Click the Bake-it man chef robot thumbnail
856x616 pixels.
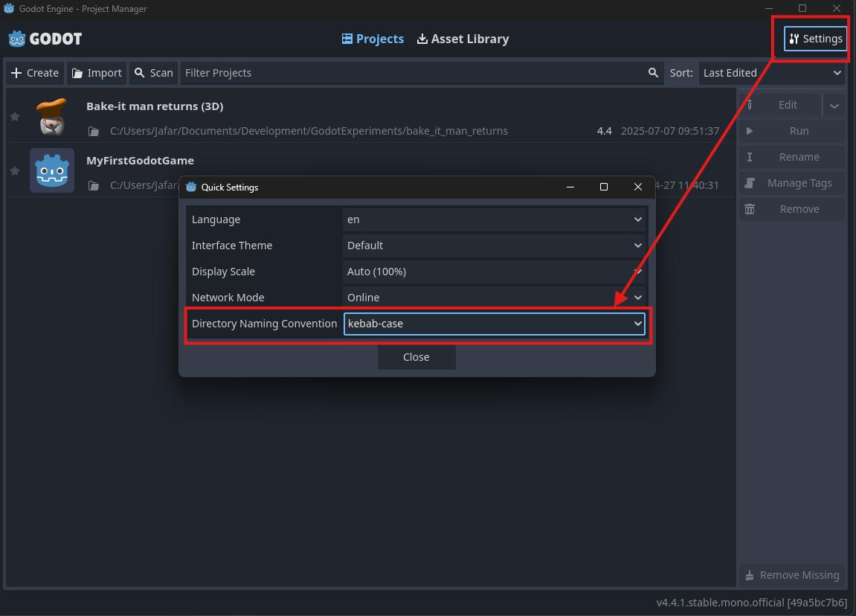coord(52,116)
